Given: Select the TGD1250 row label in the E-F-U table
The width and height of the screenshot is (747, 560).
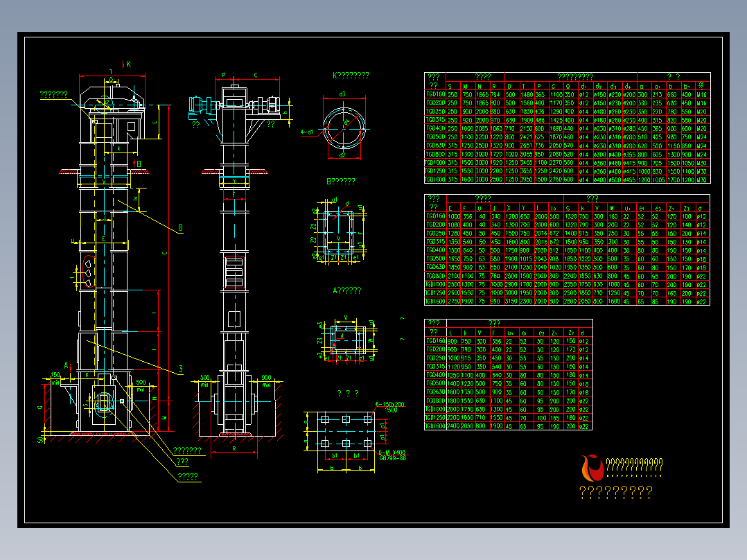Looking at the screenshot, I should coord(435,293).
